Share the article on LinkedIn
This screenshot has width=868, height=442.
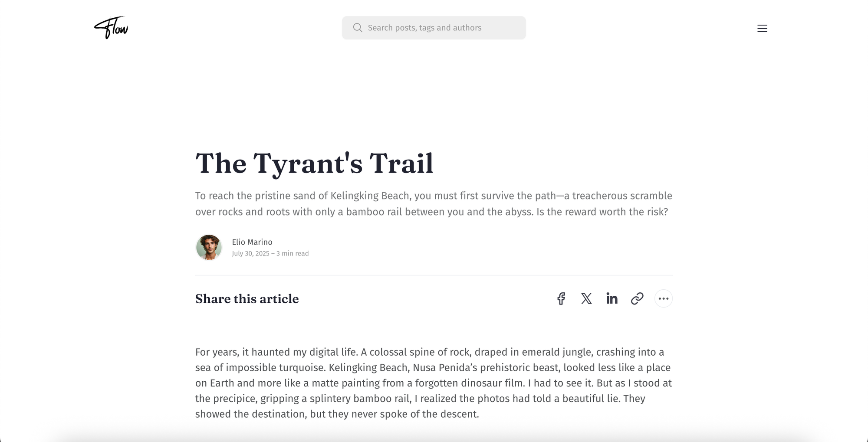click(612, 298)
